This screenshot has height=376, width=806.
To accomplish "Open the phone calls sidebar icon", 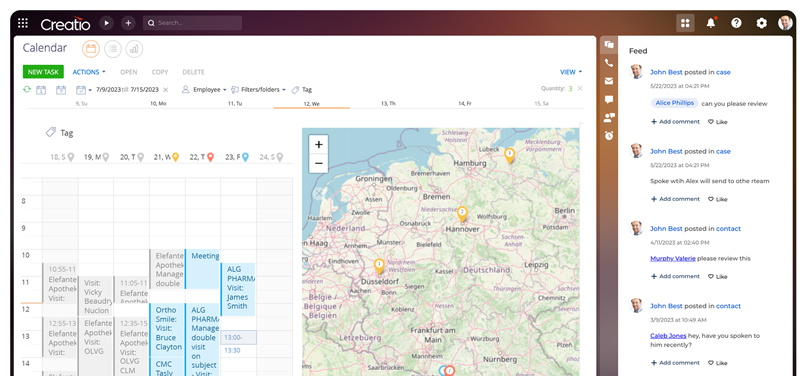I will [x=609, y=63].
